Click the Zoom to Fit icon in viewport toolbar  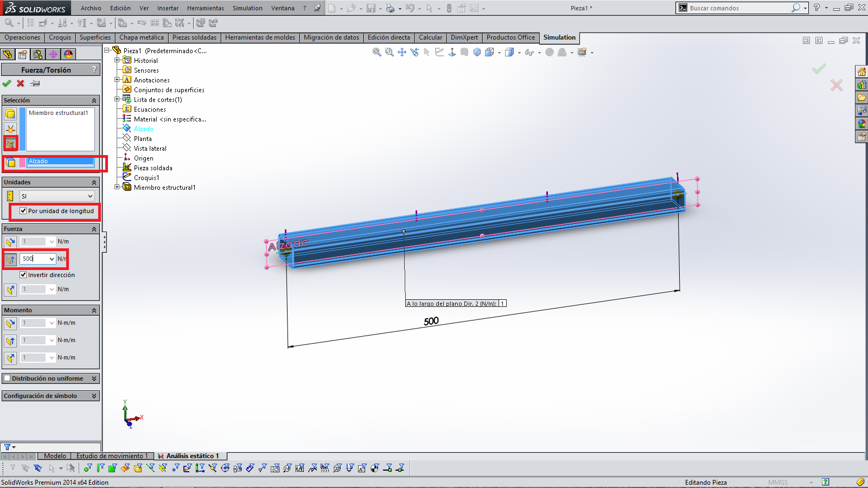coord(377,53)
